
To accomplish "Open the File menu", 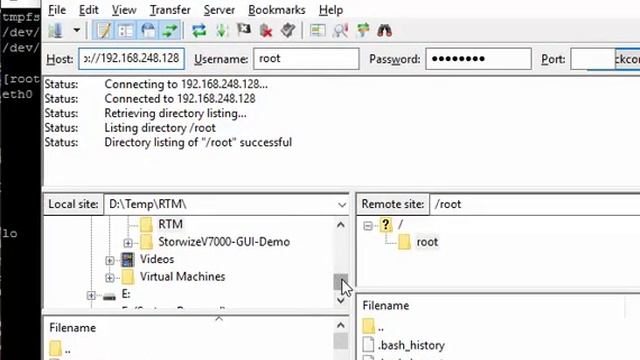I will pos(57,10).
